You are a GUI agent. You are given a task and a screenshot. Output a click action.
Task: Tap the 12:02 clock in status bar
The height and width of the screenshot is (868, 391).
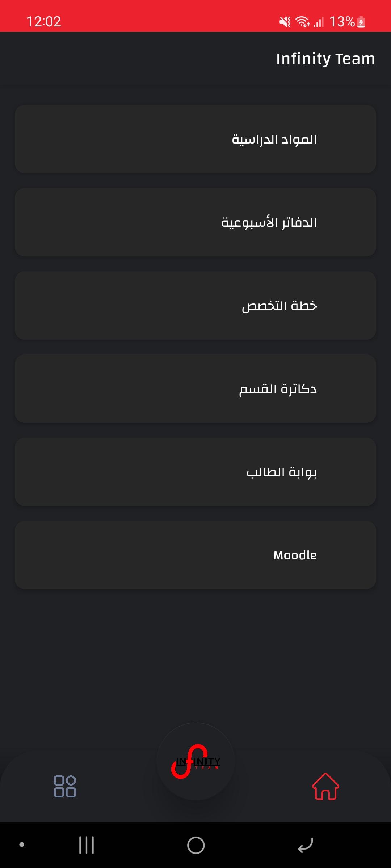[44, 22]
